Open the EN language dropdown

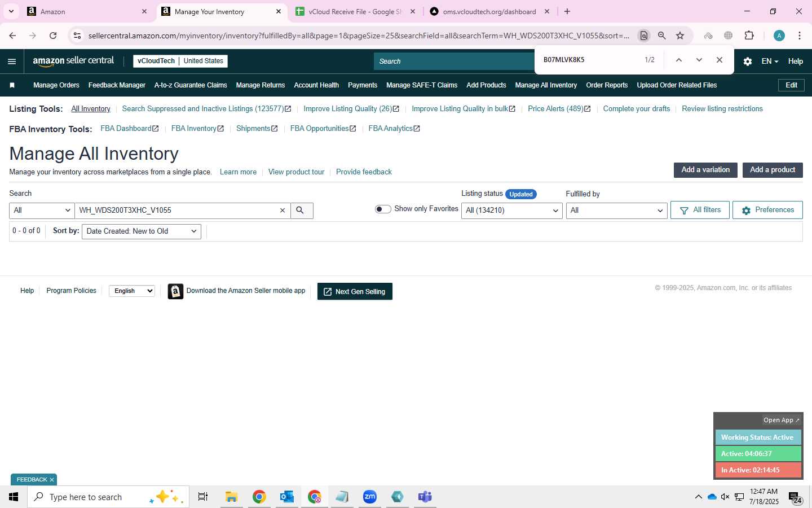[x=770, y=62]
